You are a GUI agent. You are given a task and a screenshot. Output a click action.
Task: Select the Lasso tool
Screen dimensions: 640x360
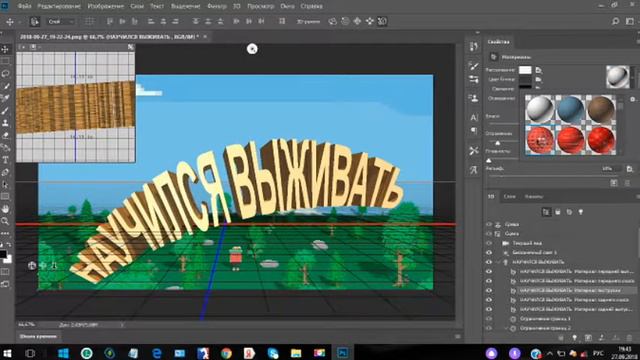[x=5, y=74]
